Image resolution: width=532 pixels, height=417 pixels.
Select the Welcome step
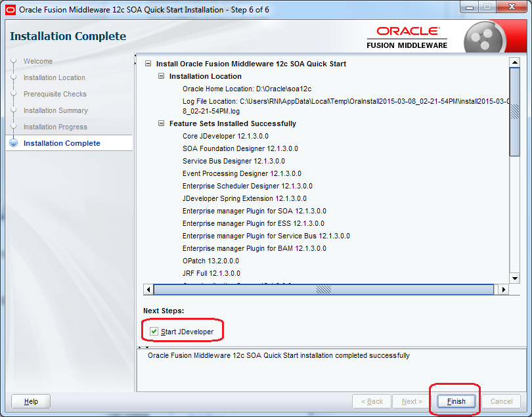coord(38,61)
